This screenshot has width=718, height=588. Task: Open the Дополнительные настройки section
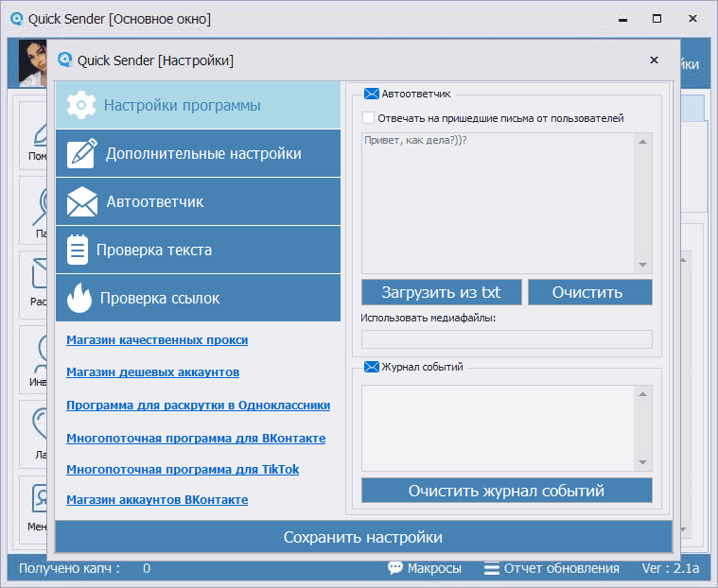(x=198, y=153)
